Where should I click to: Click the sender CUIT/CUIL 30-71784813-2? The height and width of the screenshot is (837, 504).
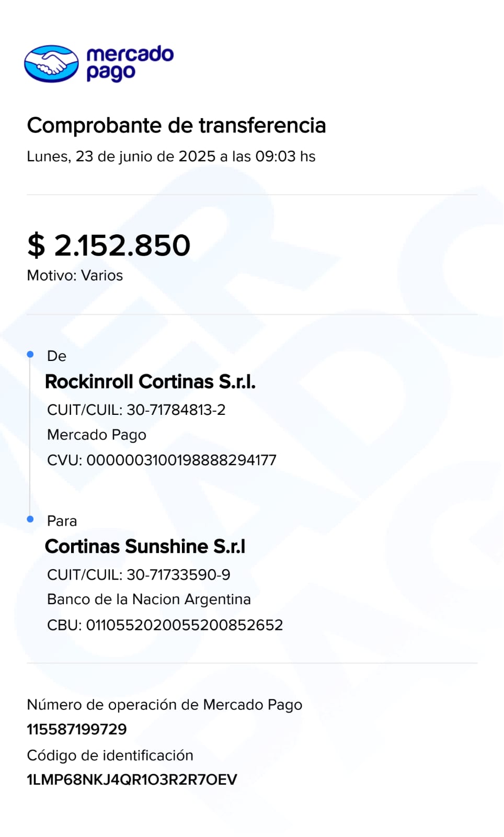(x=136, y=410)
